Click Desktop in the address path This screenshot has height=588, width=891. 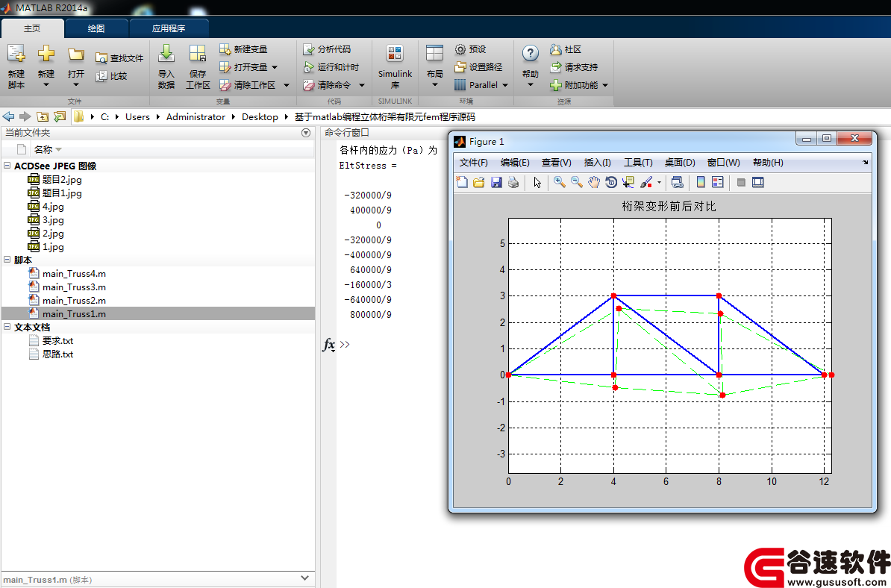[x=260, y=116]
